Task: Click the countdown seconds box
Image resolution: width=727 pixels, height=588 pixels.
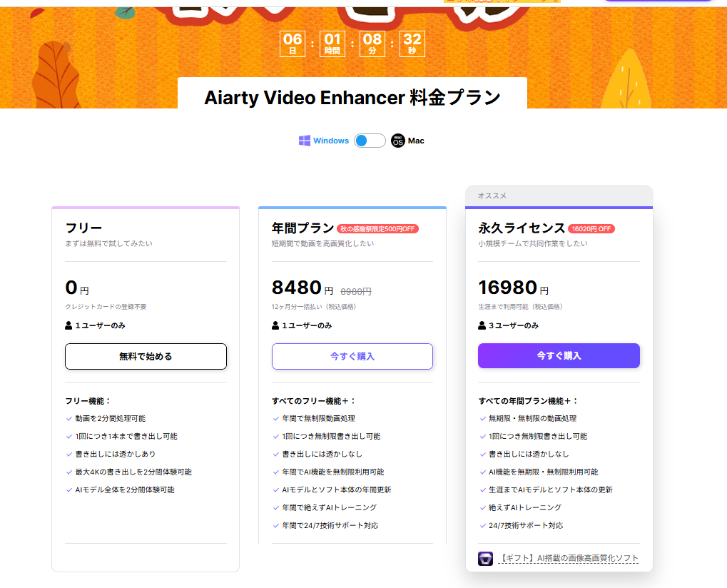Action: click(412, 43)
